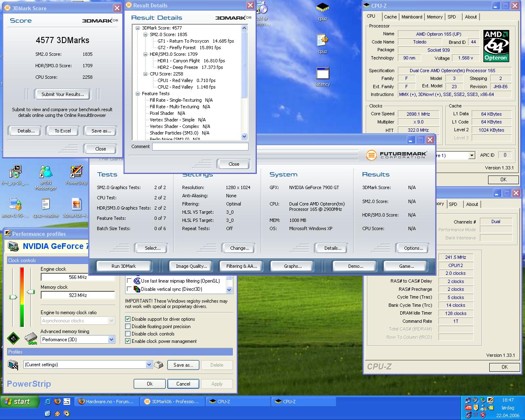Launch Windows Media Player from Quick Launch
Screen dimensions: 525x420
[x=66, y=413]
